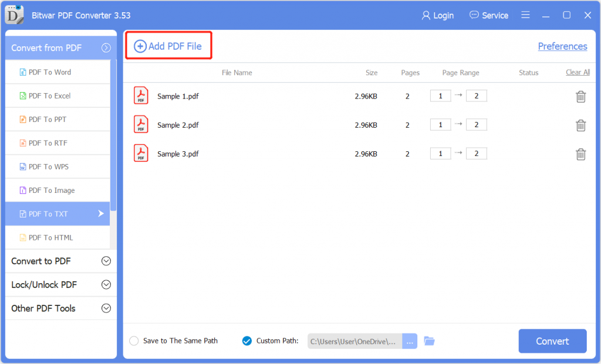
Task: Uncheck the Custom Path checkbox
Action: (x=247, y=341)
